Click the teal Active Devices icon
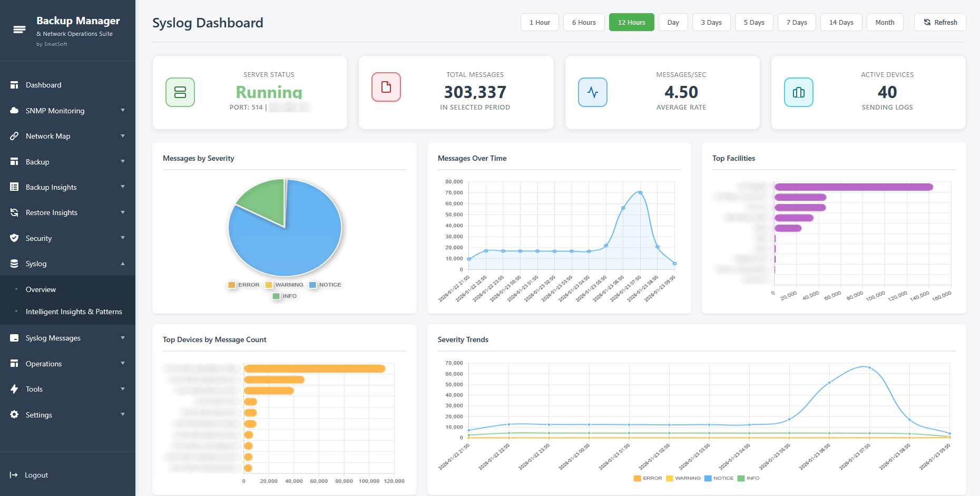This screenshot has width=980, height=496. point(799,92)
